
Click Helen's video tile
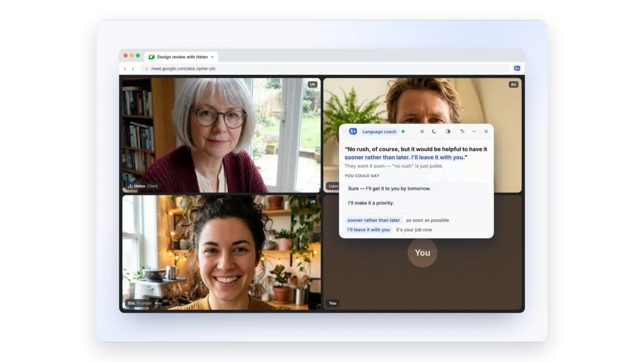222,135
